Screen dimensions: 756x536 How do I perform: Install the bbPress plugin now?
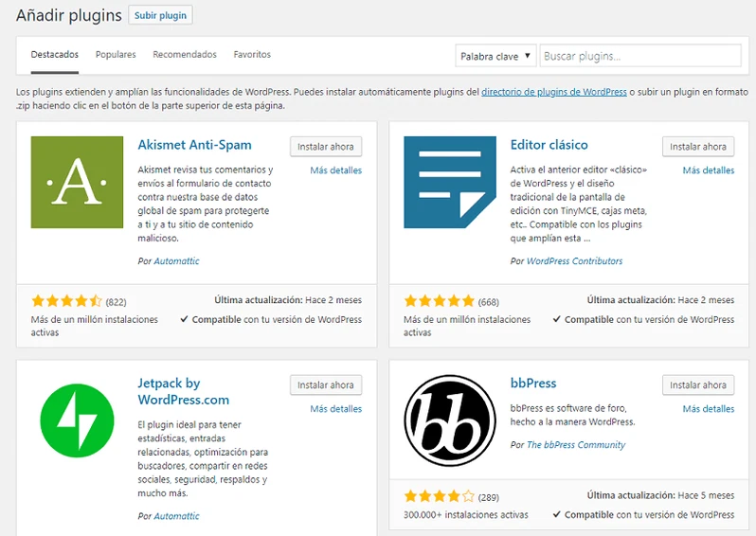[698, 385]
